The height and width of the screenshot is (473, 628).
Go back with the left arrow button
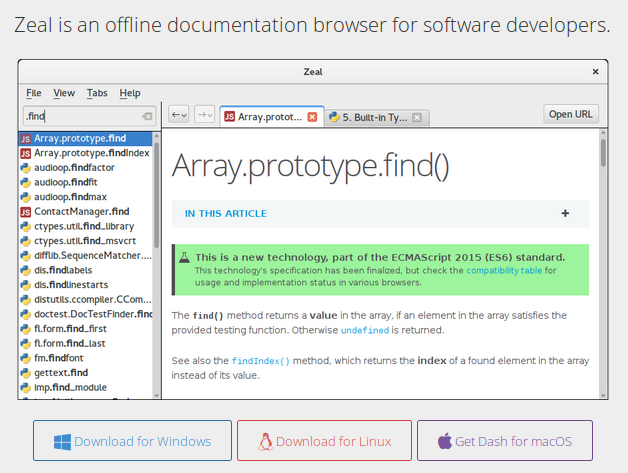pos(179,115)
